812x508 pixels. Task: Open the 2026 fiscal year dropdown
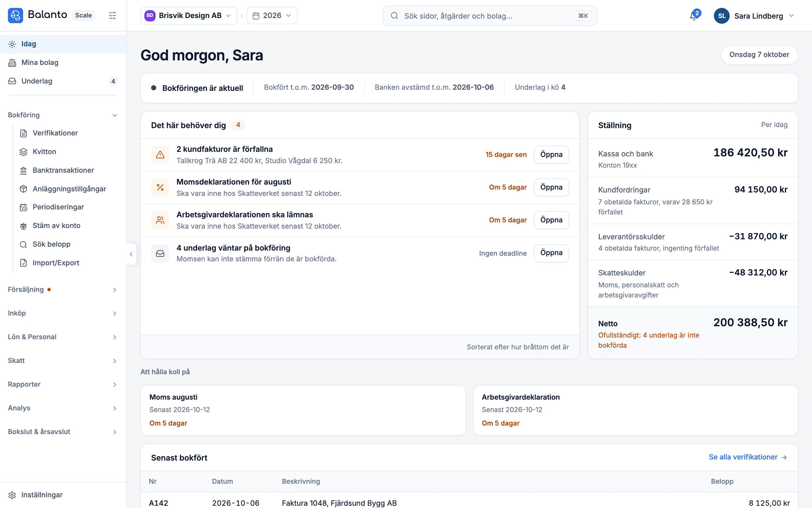(272, 16)
